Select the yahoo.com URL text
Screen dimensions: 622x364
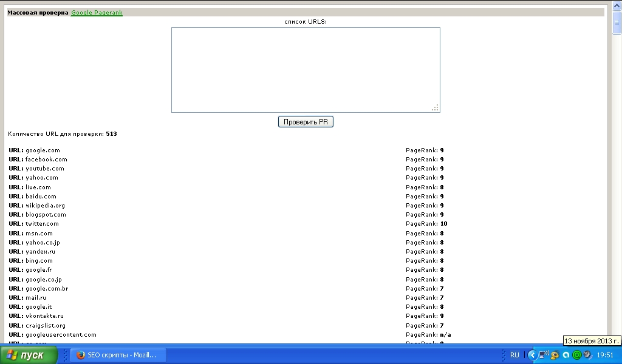[x=42, y=177]
